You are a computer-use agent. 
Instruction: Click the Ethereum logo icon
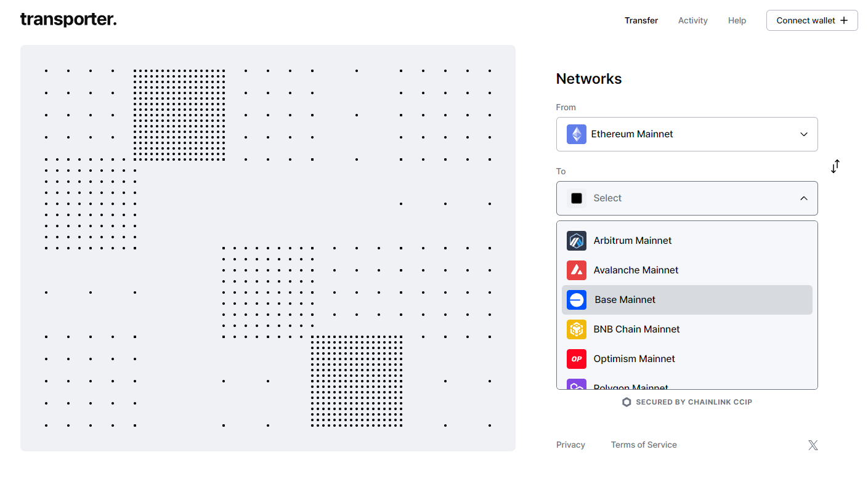point(577,134)
